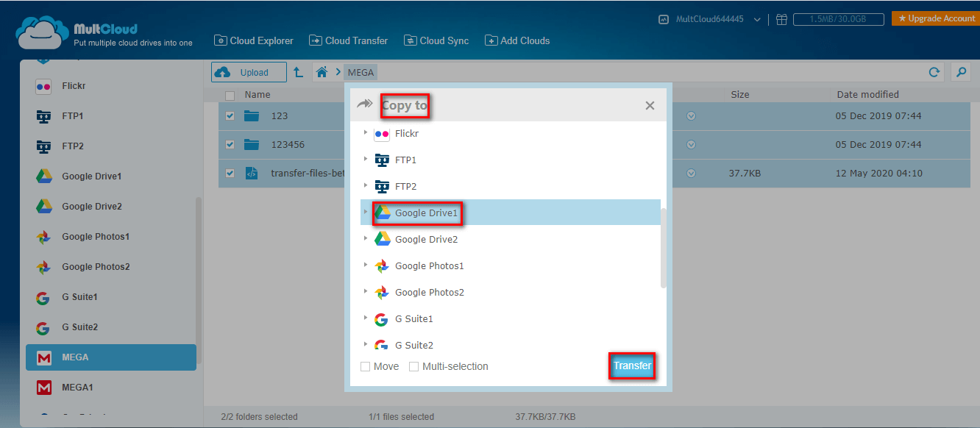
Task: Expand Google Drive2 in the Copy to dialog
Action: click(366, 239)
